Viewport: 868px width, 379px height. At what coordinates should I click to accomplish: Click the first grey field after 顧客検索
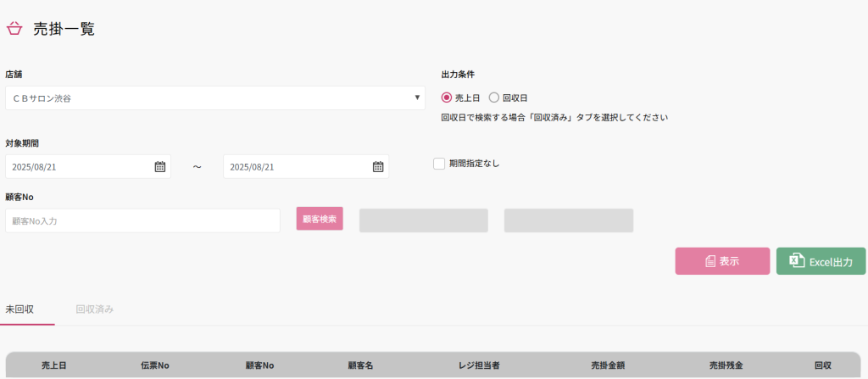tap(423, 220)
